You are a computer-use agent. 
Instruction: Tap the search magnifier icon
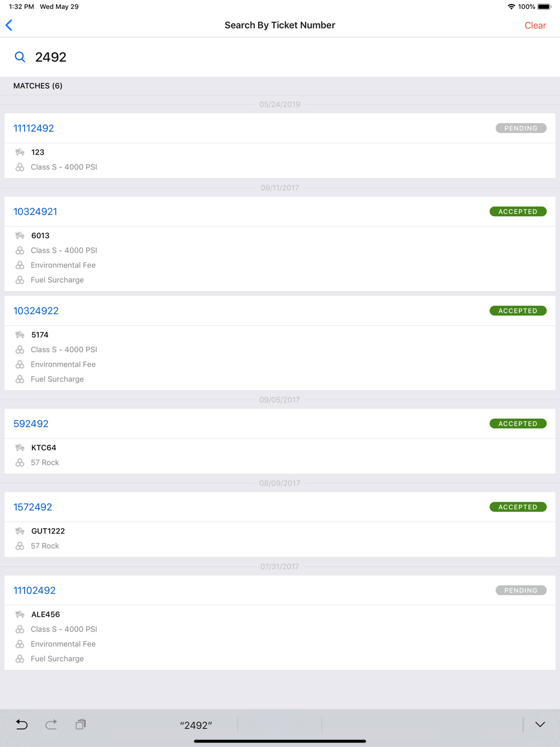(20, 57)
